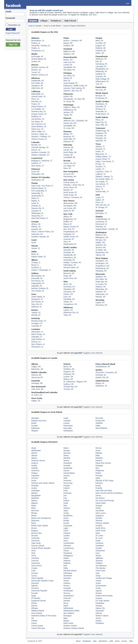Open the West Midlands region
This screenshot has width=138, height=644.
(101, 428)
